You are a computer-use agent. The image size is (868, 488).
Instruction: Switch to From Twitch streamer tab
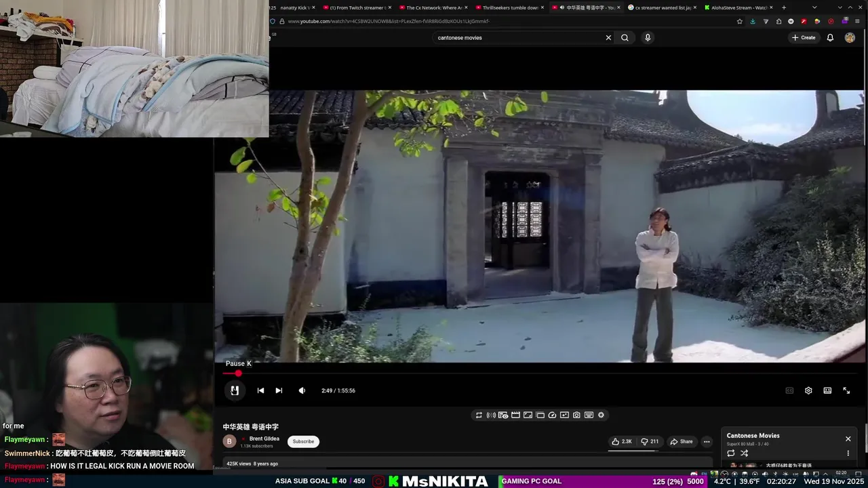pyautogui.click(x=355, y=7)
